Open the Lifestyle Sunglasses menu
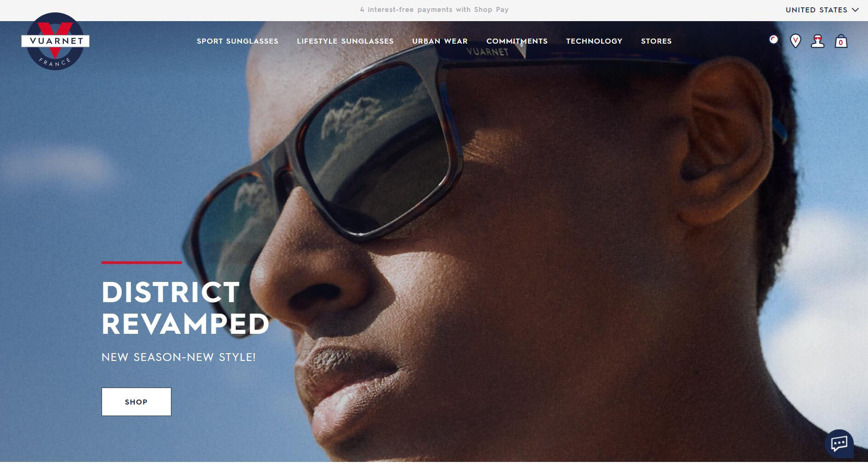The width and height of the screenshot is (868, 467). [x=345, y=41]
